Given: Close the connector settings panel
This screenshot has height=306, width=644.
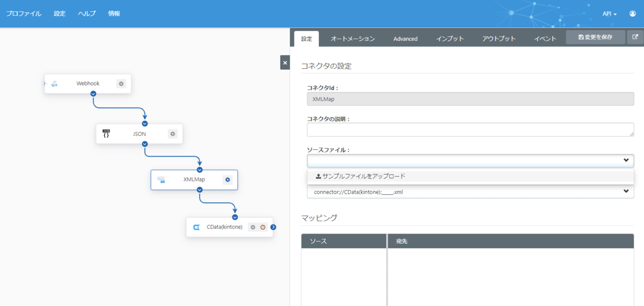Looking at the screenshot, I should [285, 63].
